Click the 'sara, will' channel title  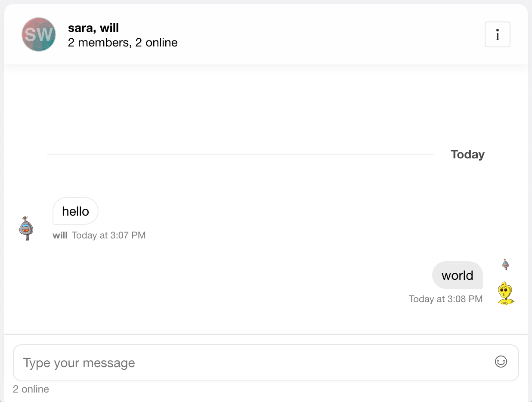93,28
